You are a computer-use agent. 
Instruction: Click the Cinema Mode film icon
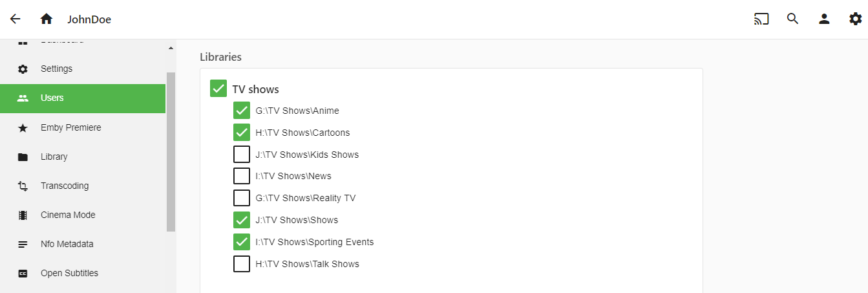[x=23, y=215]
